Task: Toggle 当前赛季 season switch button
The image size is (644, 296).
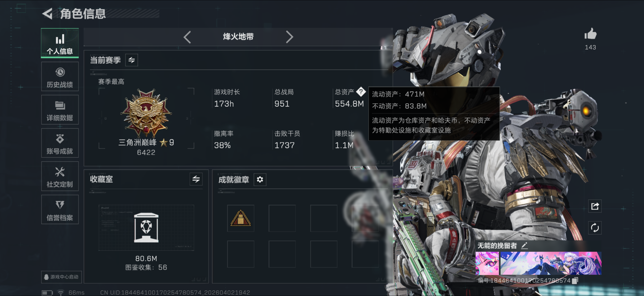Action: [x=132, y=60]
